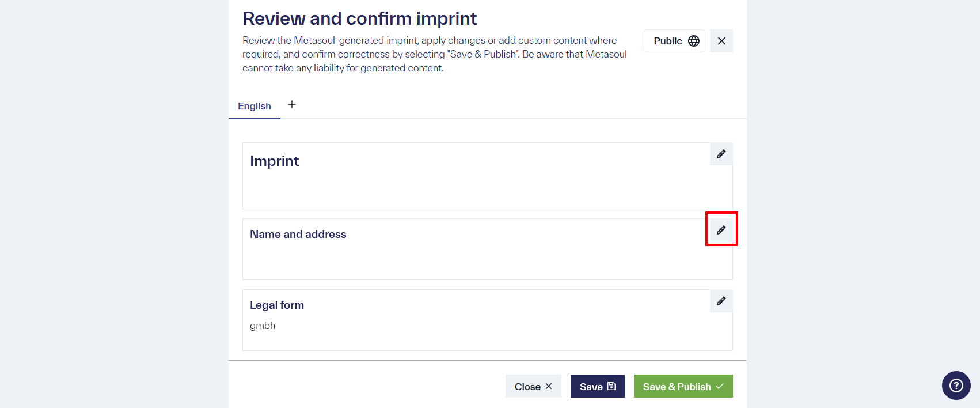The image size is (980, 408).
Task: Select the Imprint heading text
Action: tap(275, 161)
